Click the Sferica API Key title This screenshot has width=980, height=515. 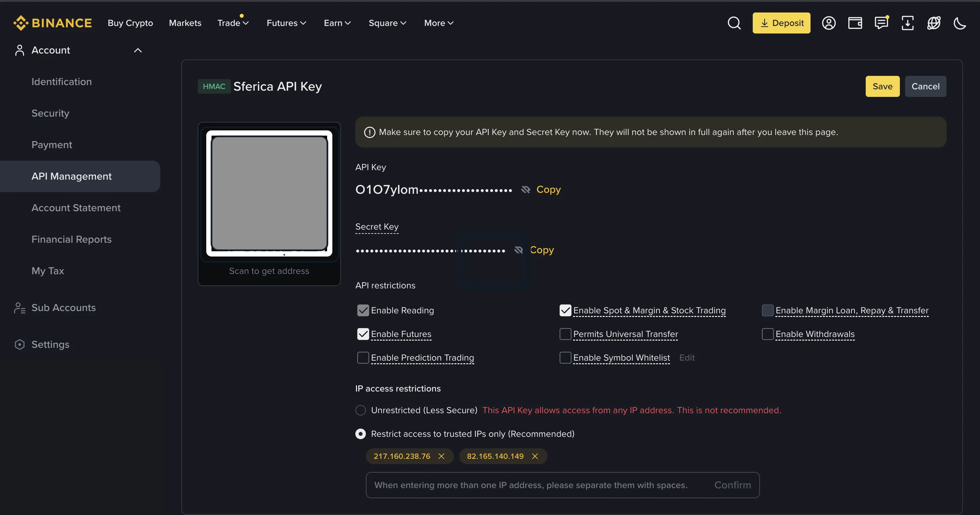click(x=277, y=86)
